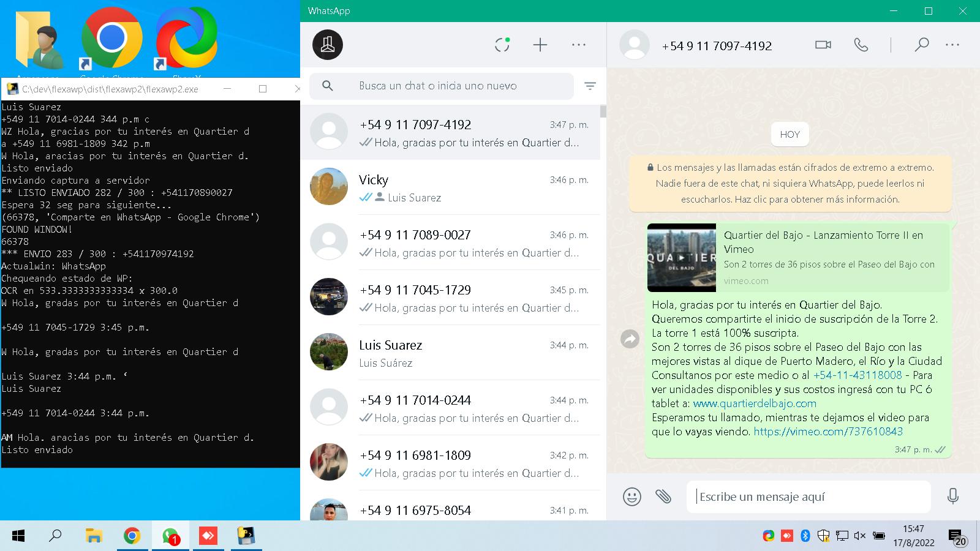Click phone number +54-11-43118008 link
The image size is (980, 551).
pos(858,375)
